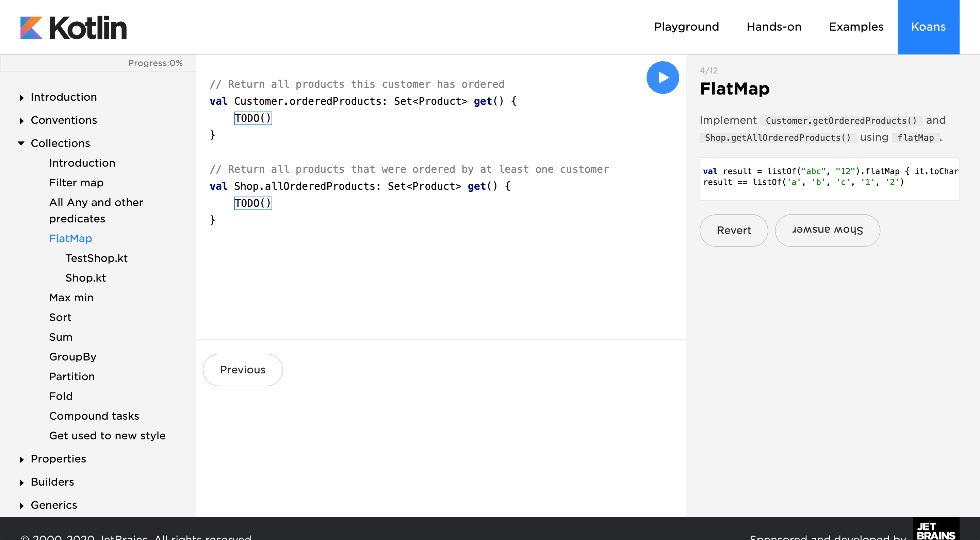
Task: Open the TestShop.kt file tab
Action: pos(96,258)
